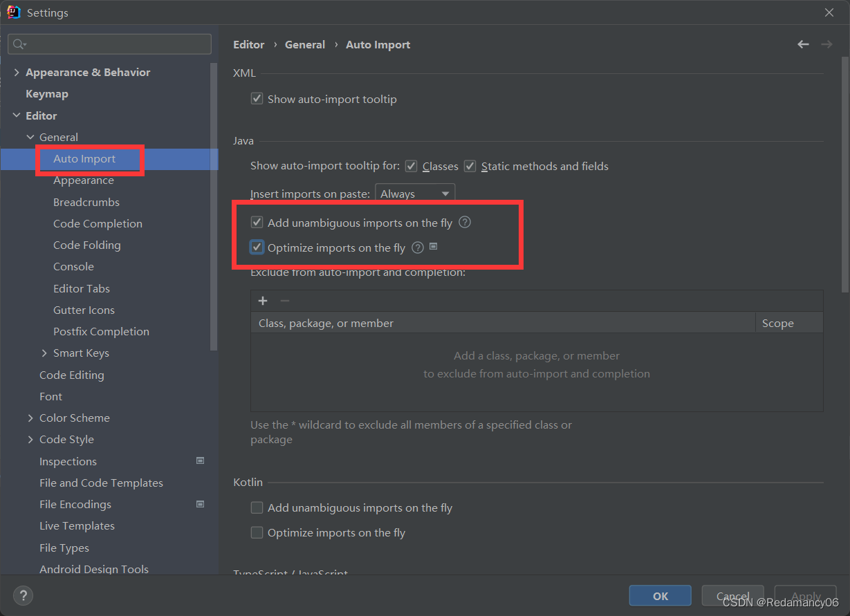Open help for Optimize imports on the fly
Image resolution: width=850 pixels, height=616 pixels.
pyautogui.click(x=418, y=248)
